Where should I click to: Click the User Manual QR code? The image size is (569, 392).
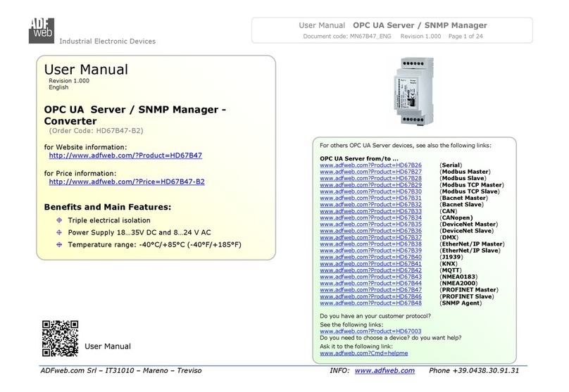coord(60,339)
